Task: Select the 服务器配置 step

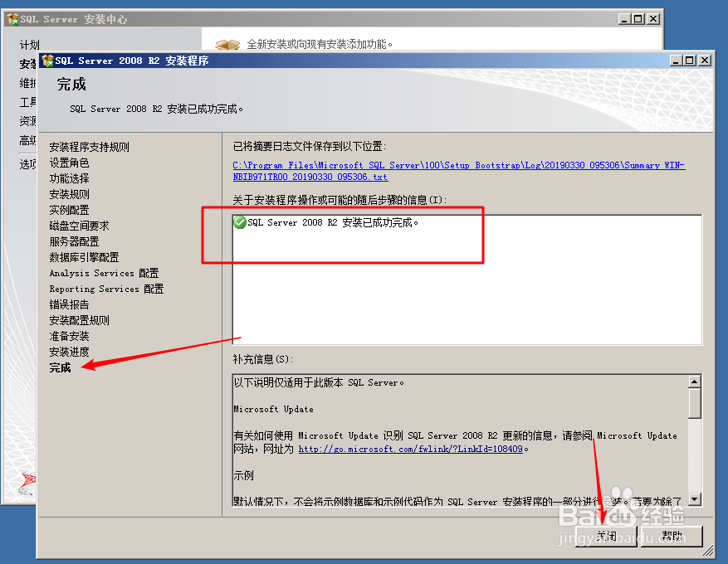Action: (74, 241)
